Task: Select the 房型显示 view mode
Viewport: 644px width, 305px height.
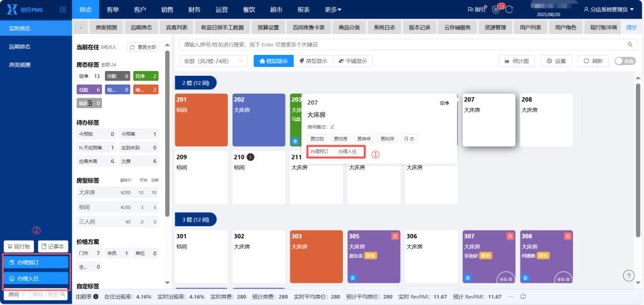Action: tap(313, 61)
